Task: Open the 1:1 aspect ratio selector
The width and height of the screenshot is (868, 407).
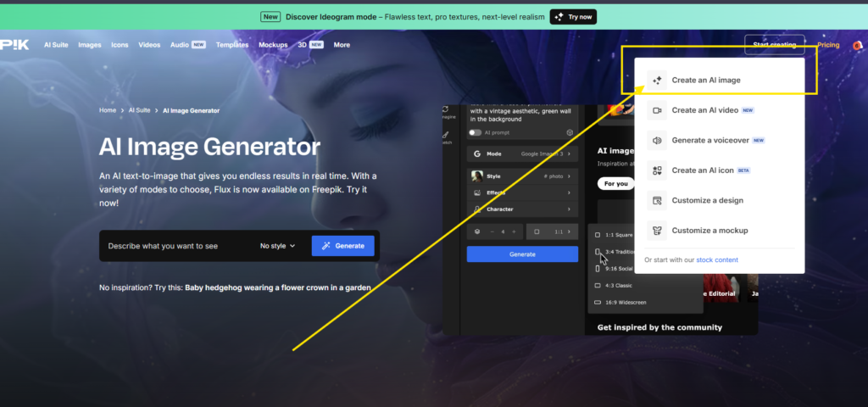Action: 552,231
